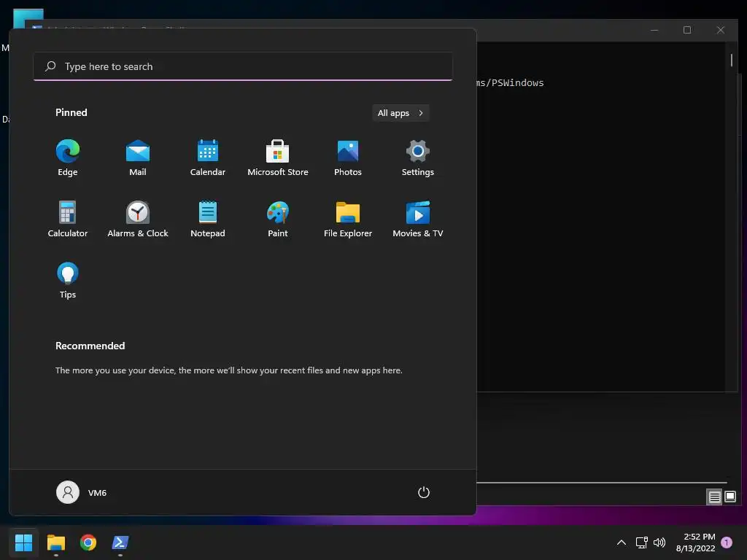Viewport: 747px width, 560px height.
Task: Open the volume control in tray
Action: 659,542
